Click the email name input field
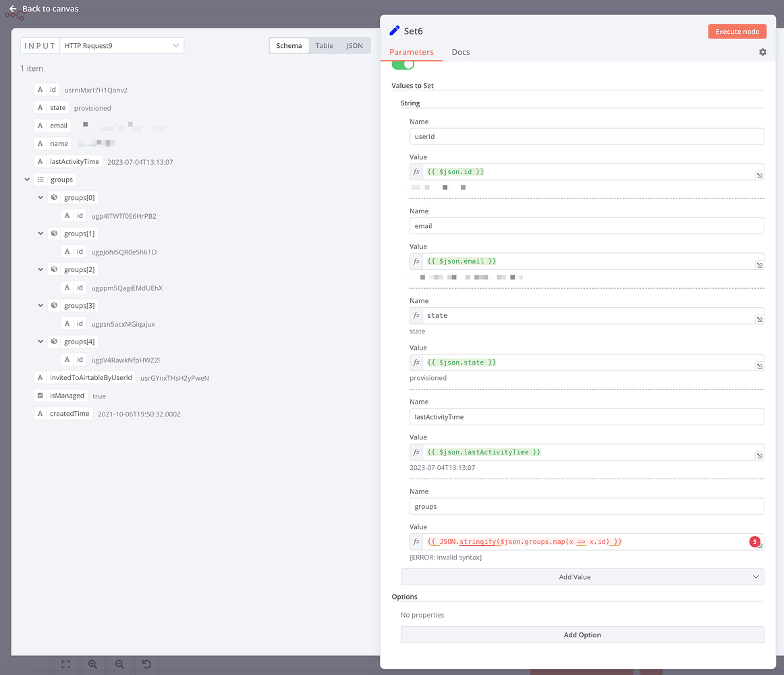 click(x=586, y=226)
